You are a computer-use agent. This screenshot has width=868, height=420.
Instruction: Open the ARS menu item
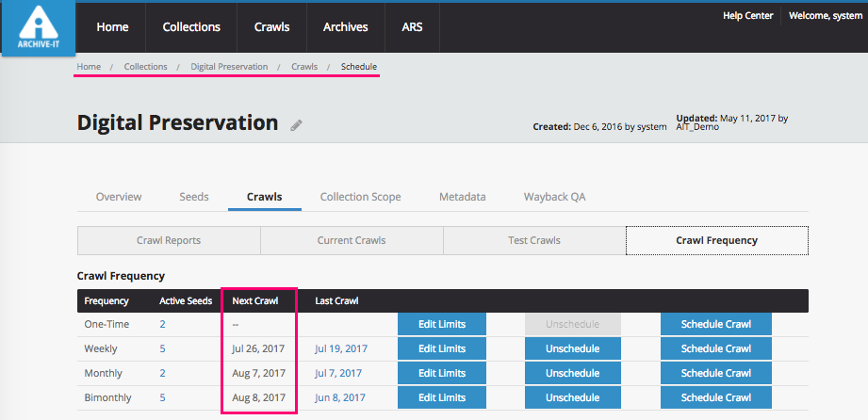point(412,27)
